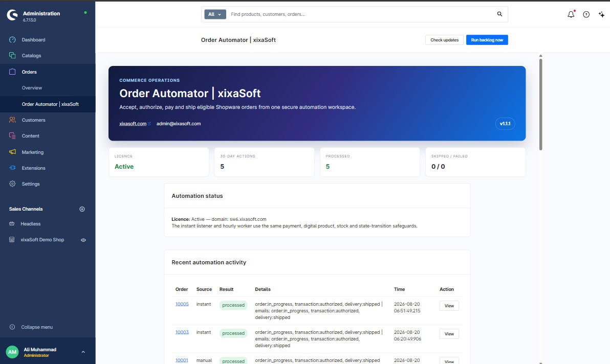This screenshot has width=610, height=364.
Task: Click the Marketing megaphone icon
Action: 12,152
